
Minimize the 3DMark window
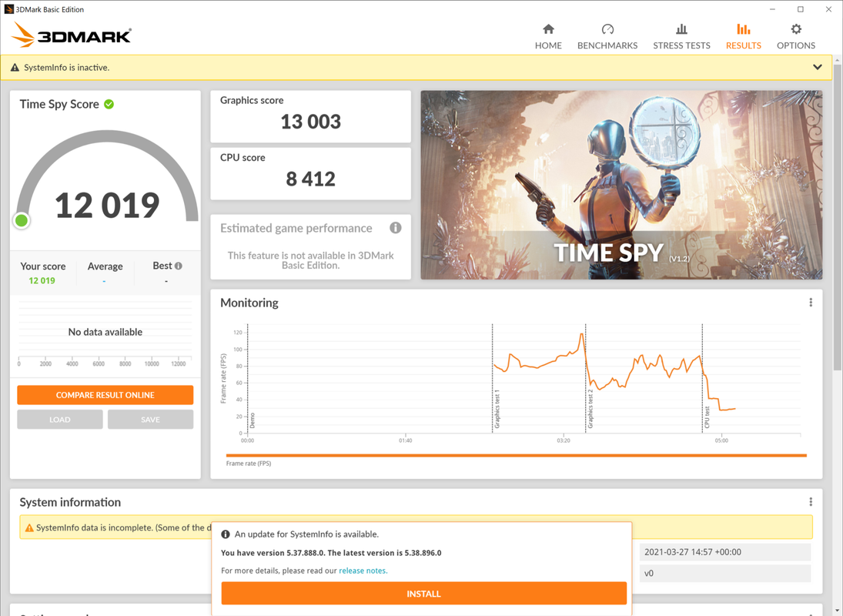pyautogui.click(x=773, y=9)
